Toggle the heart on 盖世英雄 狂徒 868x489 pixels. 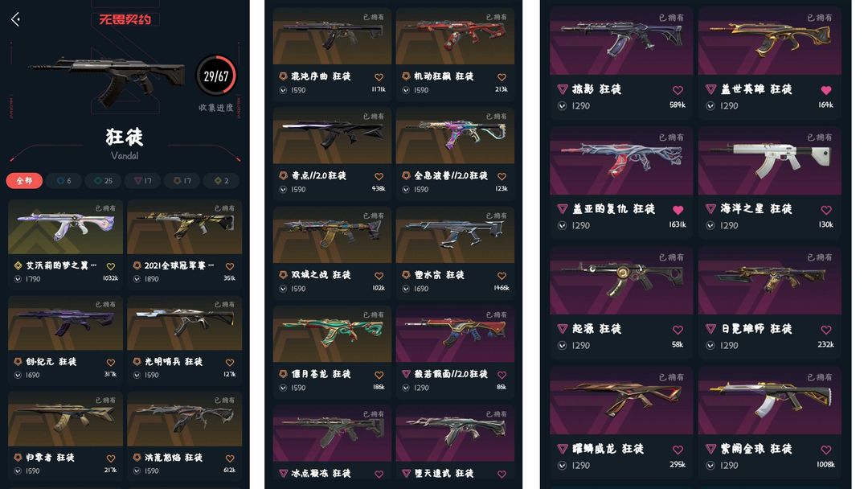[826, 90]
